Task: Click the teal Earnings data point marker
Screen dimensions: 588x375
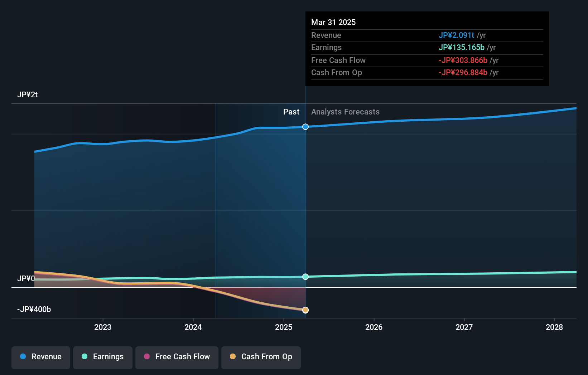Action: tap(305, 277)
